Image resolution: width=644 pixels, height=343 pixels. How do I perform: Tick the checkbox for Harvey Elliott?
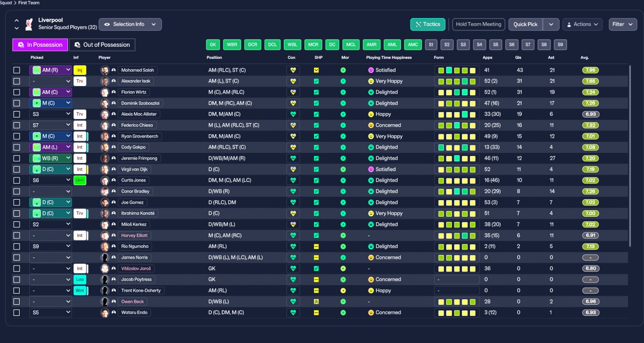pos(17,235)
